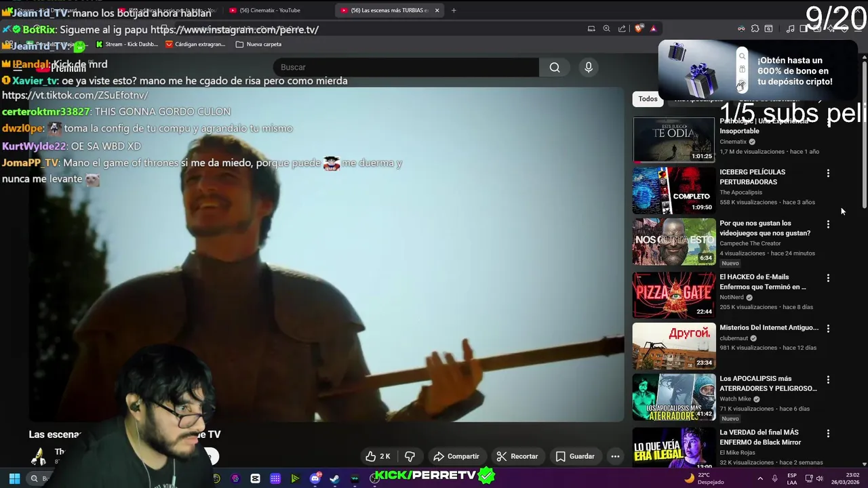Open the PIZZA GATE video thumbnail
868x488 pixels.
pos(673,295)
